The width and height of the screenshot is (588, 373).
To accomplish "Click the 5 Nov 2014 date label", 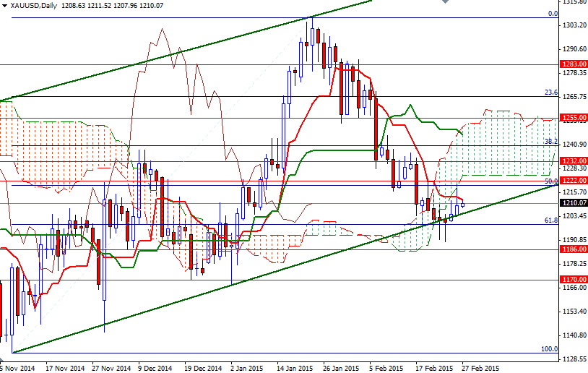I will click(17, 367).
